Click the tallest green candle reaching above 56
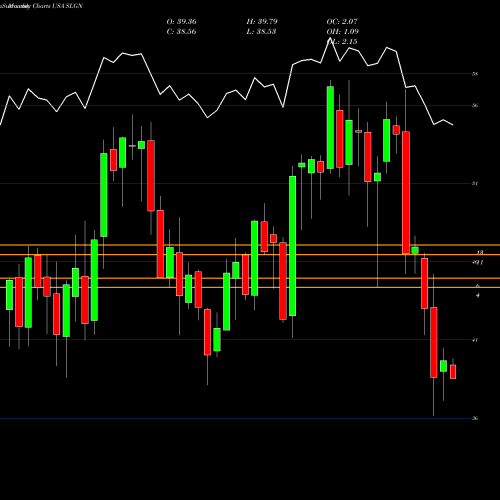Screen dimensions: 500x500 330,128
